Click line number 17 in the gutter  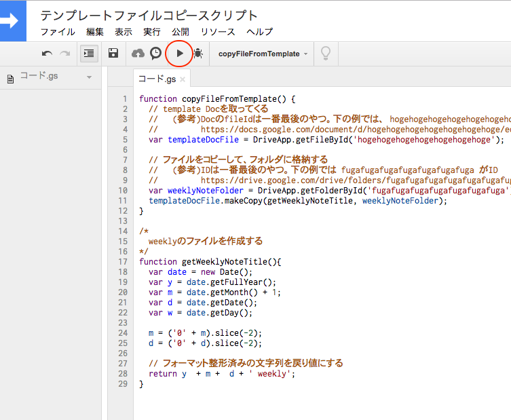[x=123, y=262]
